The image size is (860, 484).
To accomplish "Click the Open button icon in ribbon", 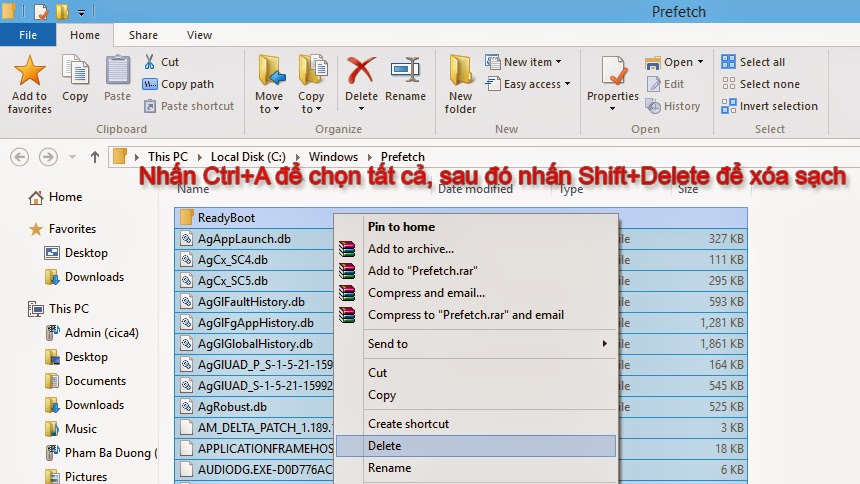I will click(x=653, y=63).
